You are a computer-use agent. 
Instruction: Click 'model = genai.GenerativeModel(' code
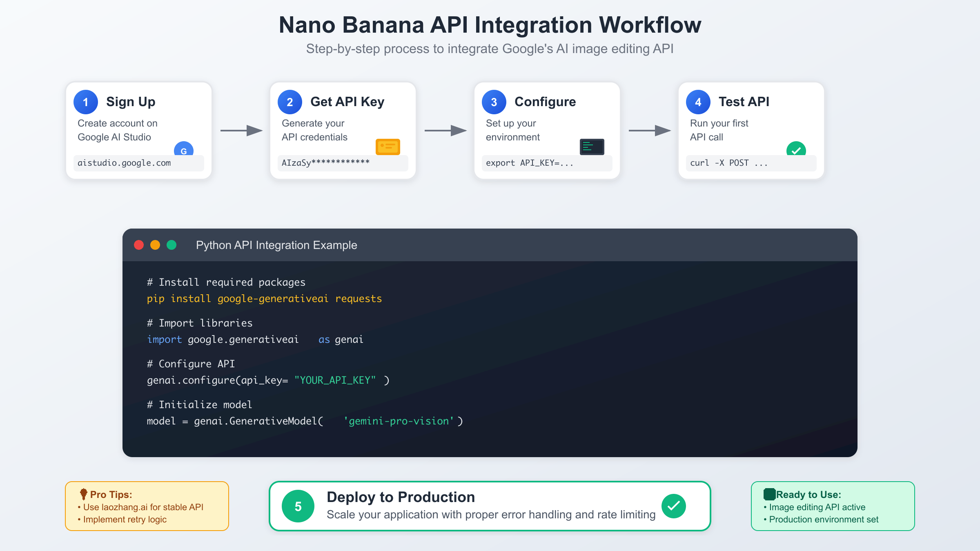pyautogui.click(x=235, y=421)
